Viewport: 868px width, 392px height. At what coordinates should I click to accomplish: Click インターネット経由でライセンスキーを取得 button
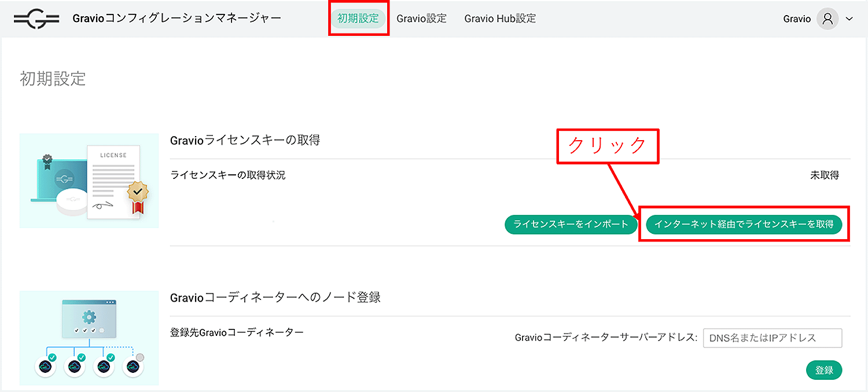[744, 225]
